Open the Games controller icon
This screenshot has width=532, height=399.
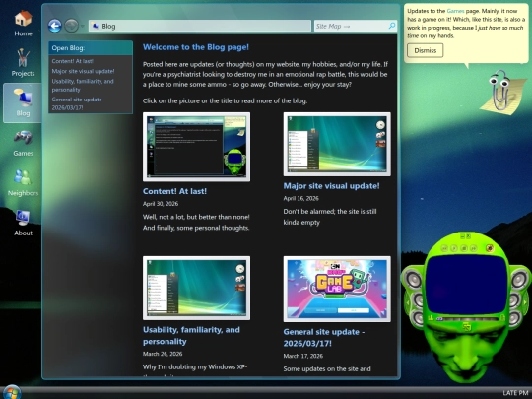pos(23,143)
